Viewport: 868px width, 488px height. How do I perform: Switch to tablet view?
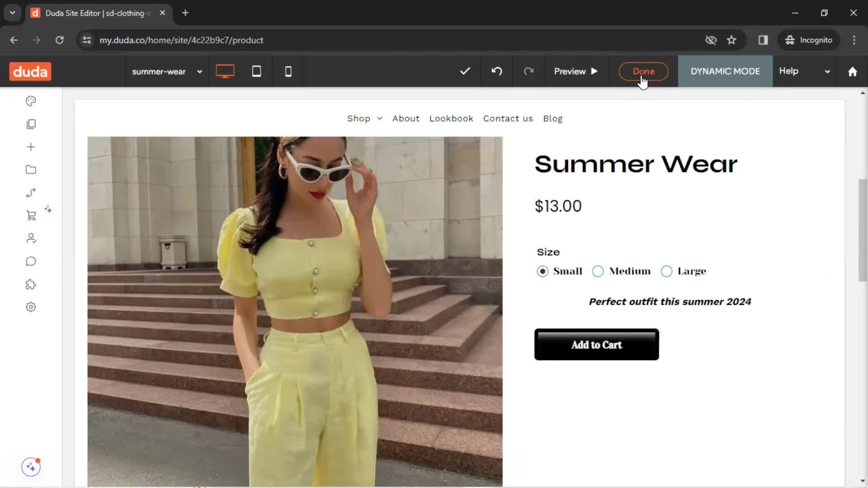[x=256, y=71]
